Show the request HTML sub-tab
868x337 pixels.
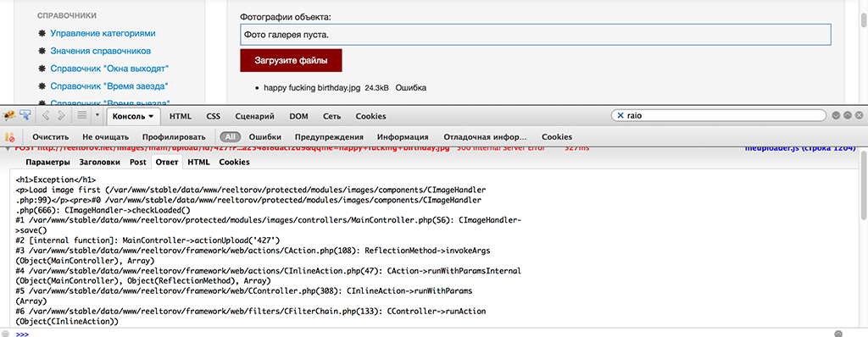coord(198,162)
